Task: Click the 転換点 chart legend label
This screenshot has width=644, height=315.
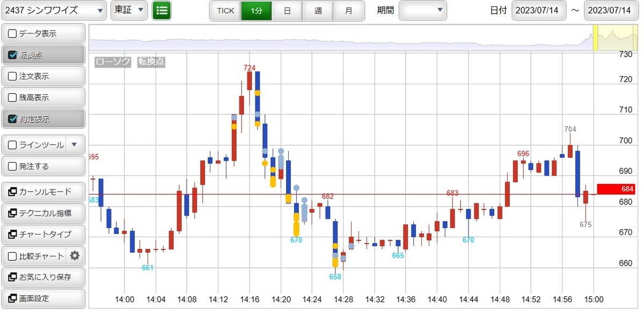Action: tap(151, 62)
